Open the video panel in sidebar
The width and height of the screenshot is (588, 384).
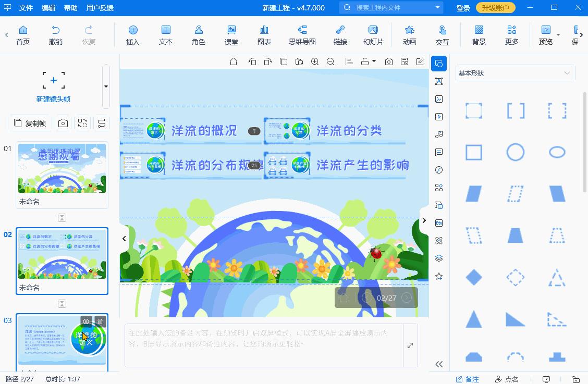439,116
